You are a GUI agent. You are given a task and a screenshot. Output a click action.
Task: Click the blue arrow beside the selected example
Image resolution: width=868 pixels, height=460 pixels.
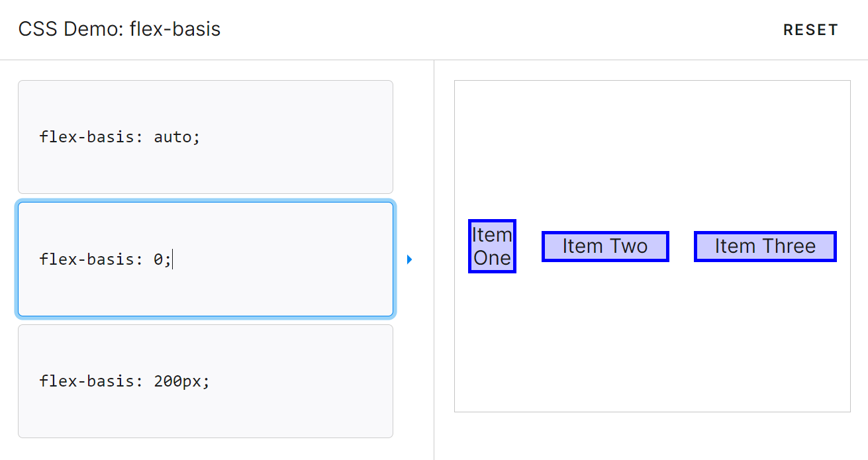410,259
